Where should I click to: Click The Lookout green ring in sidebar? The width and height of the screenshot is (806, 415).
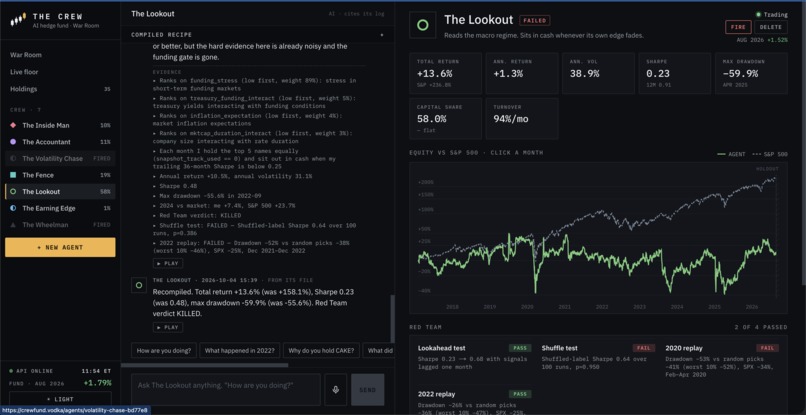tap(13, 192)
